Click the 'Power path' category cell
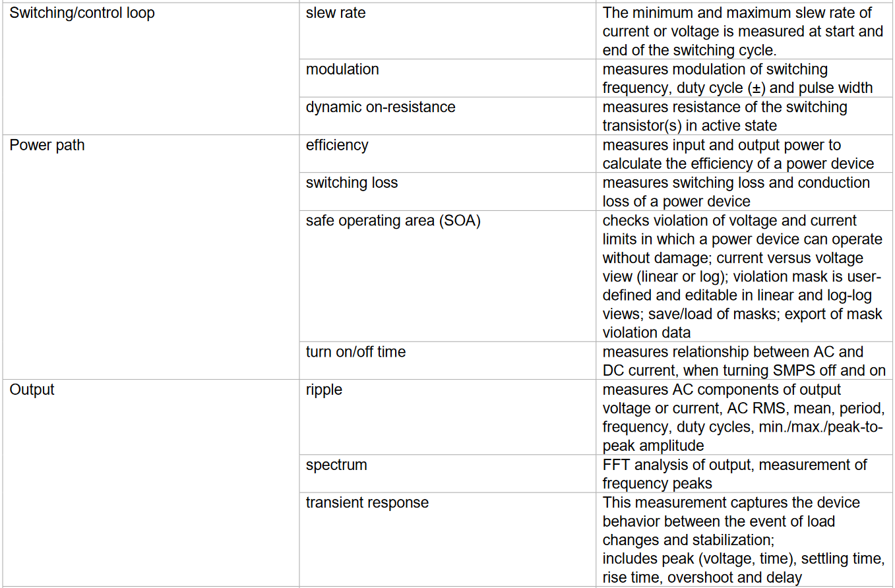 pos(47,145)
